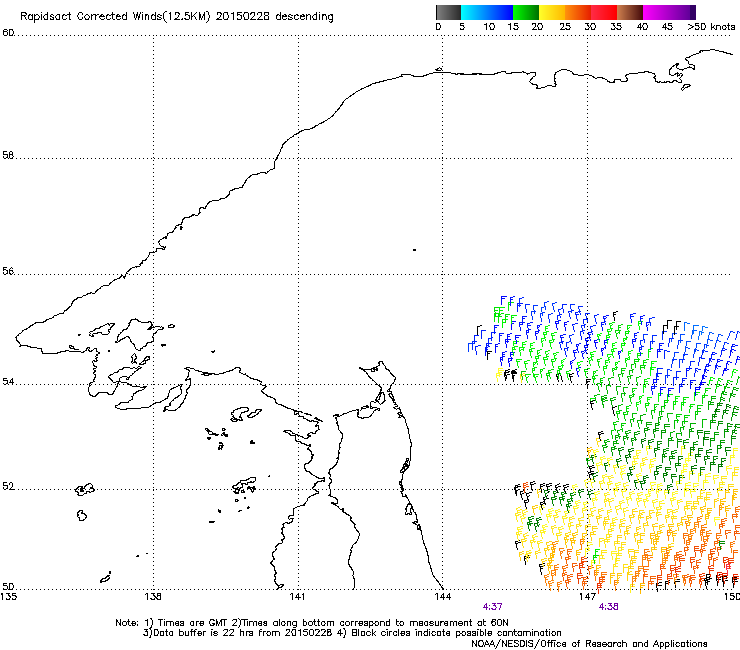Click the blue 10-15 knots legend swatch

coord(500,12)
